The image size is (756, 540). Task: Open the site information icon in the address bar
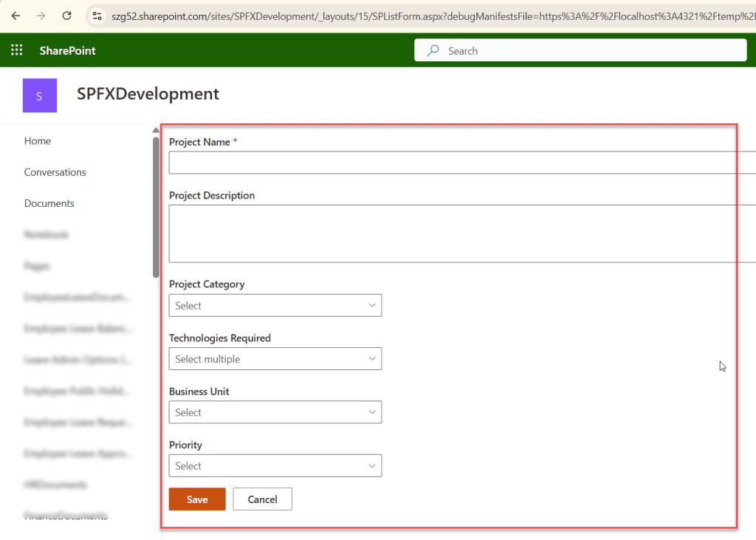click(97, 16)
